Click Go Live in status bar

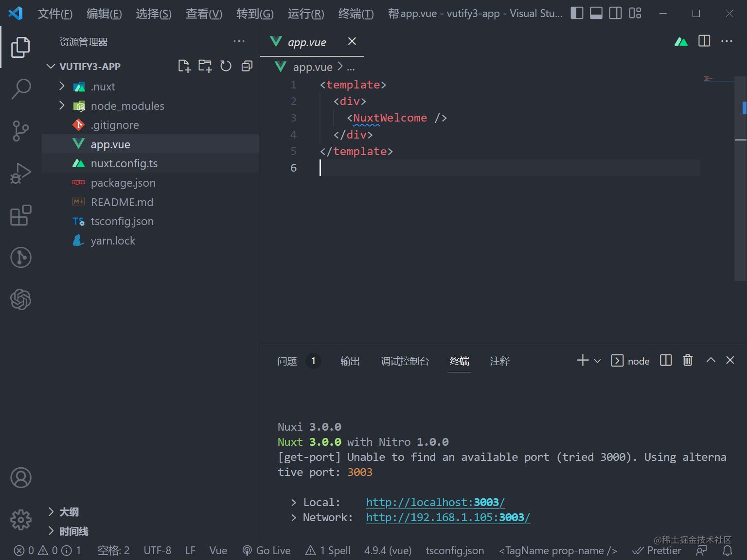267,550
